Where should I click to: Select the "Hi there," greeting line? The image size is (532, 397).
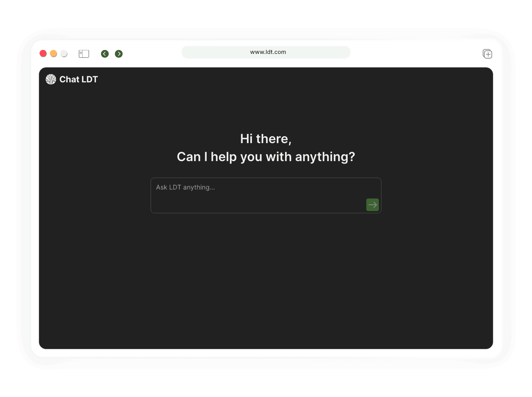(x=266, y=139)
